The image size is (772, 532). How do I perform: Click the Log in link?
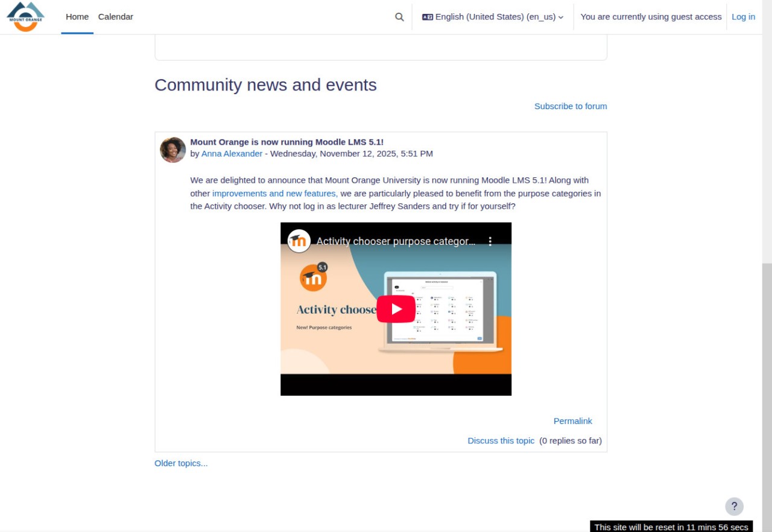(743, 17)
